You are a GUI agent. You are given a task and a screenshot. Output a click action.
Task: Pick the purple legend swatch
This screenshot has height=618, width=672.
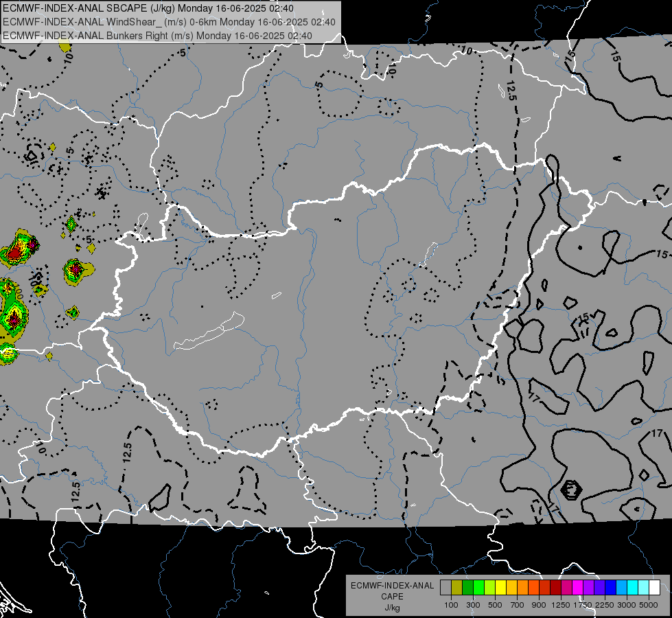tap(588, 587)
